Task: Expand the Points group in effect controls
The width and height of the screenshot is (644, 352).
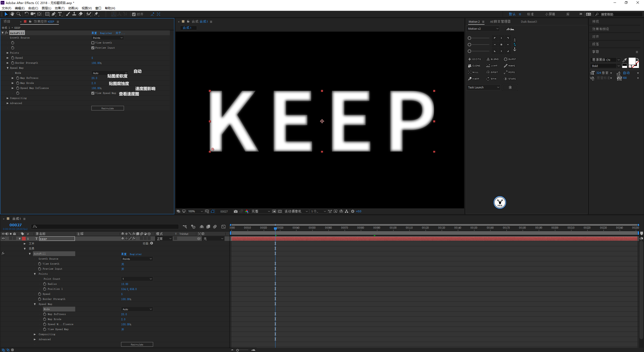Action: click(x=8, y=53)
